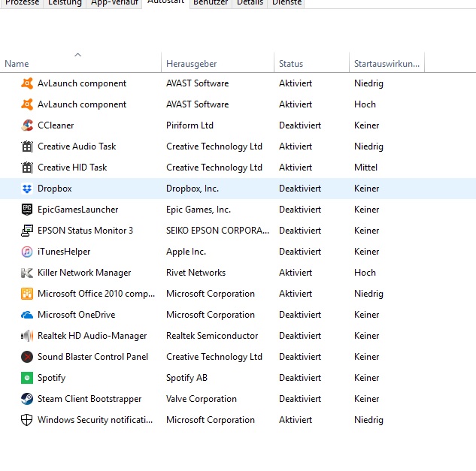476x471 pixels.
Task: Click the Rivet Networks publisher cell
Action: 196,273
